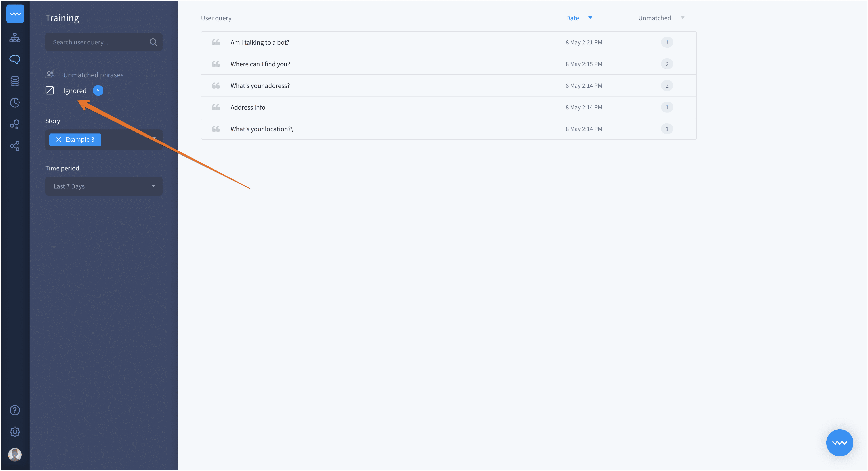Sort by Date arrow indicator
The image size is (868, 471).
(x=590, y=17)
